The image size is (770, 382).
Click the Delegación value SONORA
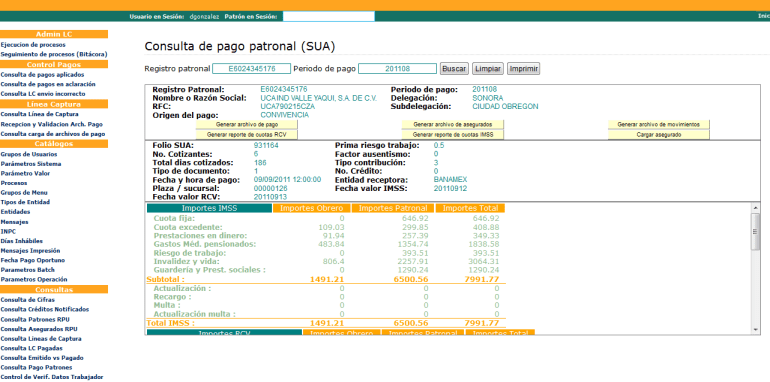[x=488, y=98]
